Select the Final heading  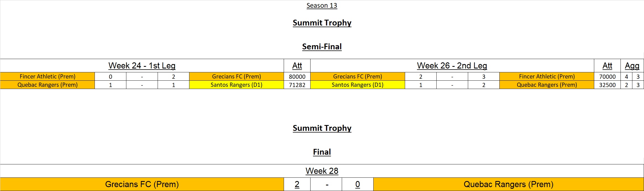(322, 152)
